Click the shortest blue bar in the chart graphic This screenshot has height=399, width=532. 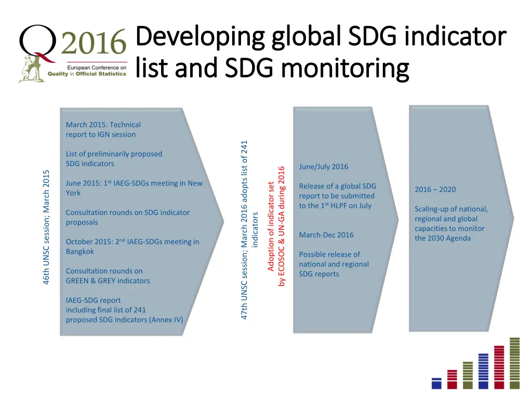click(x=436, y=383)
